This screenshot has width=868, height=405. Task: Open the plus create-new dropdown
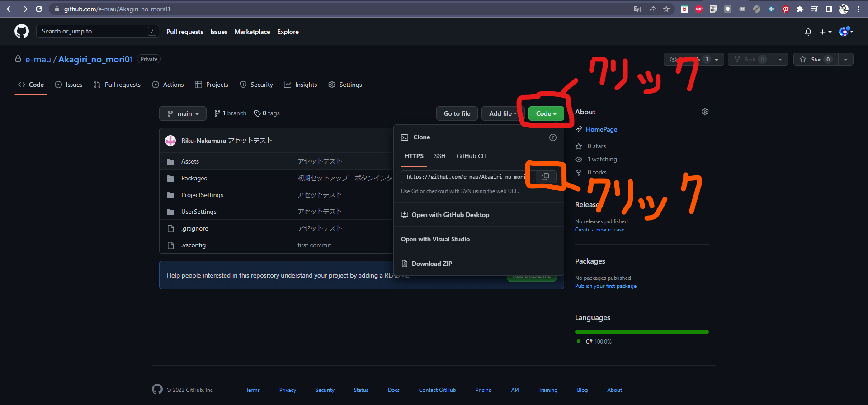[826, 32]
